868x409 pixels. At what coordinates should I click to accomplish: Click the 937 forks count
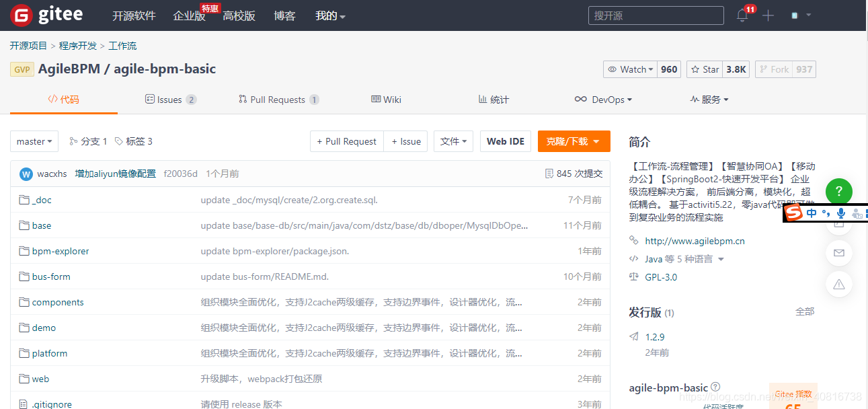click(x=804, y=69)
